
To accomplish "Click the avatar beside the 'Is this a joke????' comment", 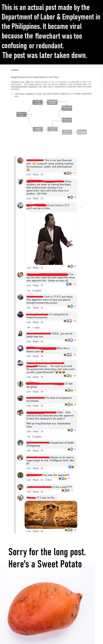I will point(21,487).
